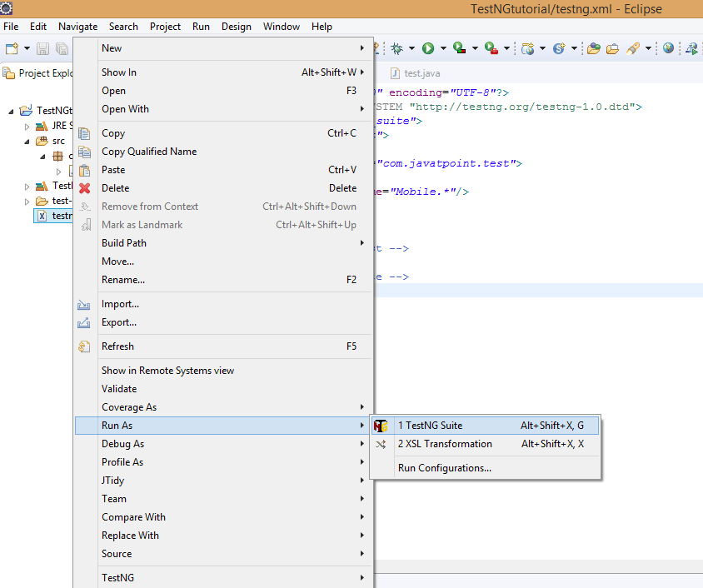Screen dimensions: 703x588
Task: Choose Show in Remote Systems view
Action: 223,370
